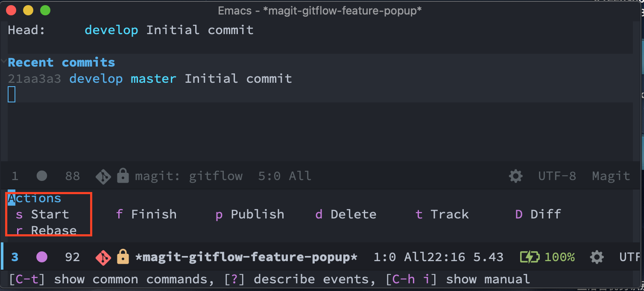Click the gray lock icon beside magit: gitflow
The height and width of the screenshot is (291, 644).
123,175
